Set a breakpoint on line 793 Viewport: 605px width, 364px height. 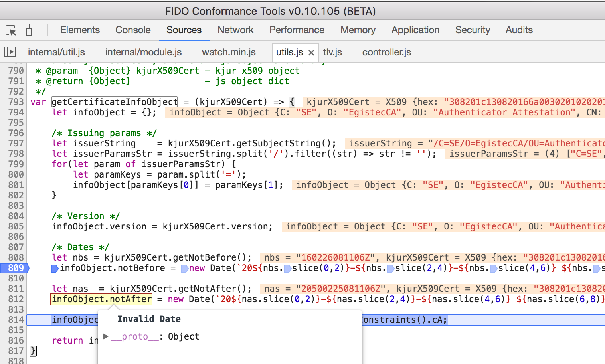pyautogui.click(x=16, y=102)
